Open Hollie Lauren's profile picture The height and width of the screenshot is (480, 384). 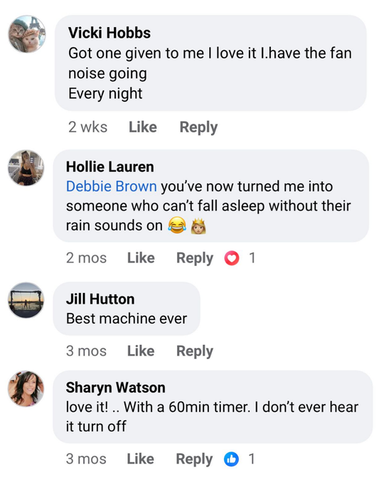(x=26, y=168)
